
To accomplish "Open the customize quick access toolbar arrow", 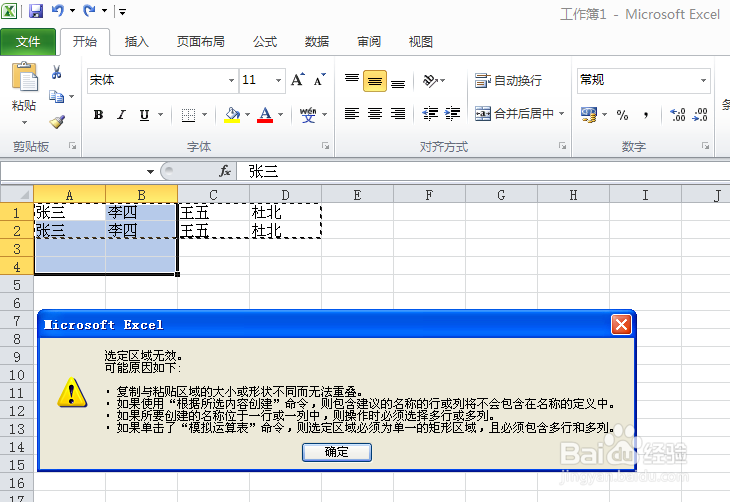I will click(122, 11).
